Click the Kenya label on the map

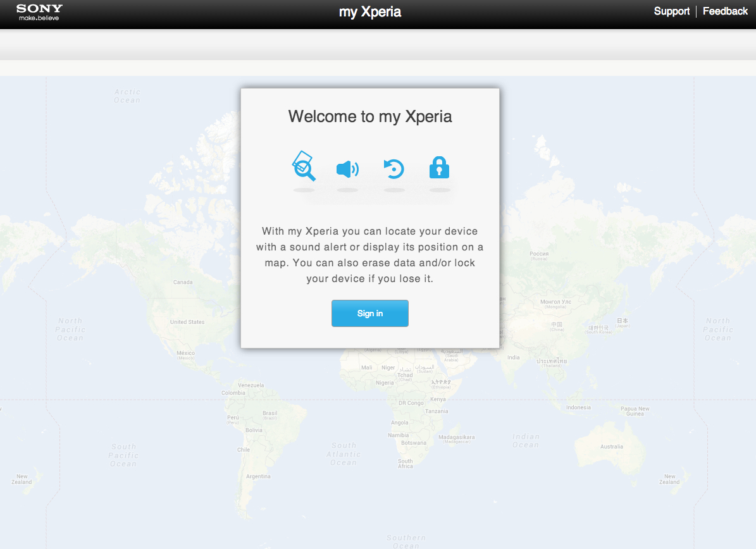[438, 400]
